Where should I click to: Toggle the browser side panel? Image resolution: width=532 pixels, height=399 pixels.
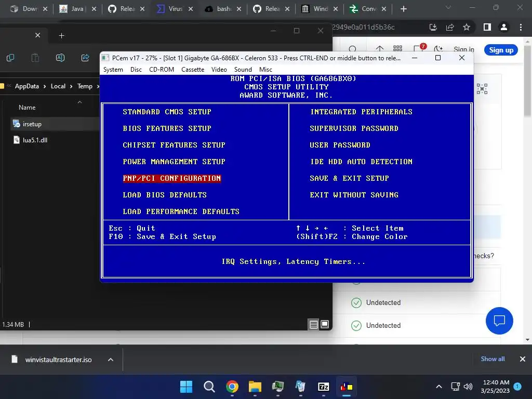(x=487, y=27)
